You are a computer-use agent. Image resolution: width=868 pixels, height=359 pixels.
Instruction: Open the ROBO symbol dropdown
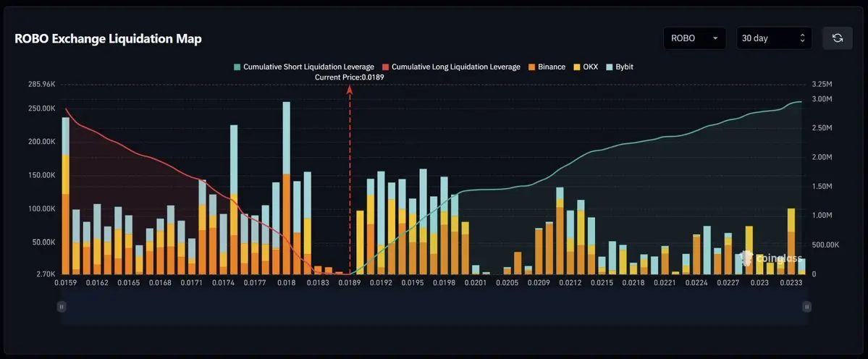(695, 38)
